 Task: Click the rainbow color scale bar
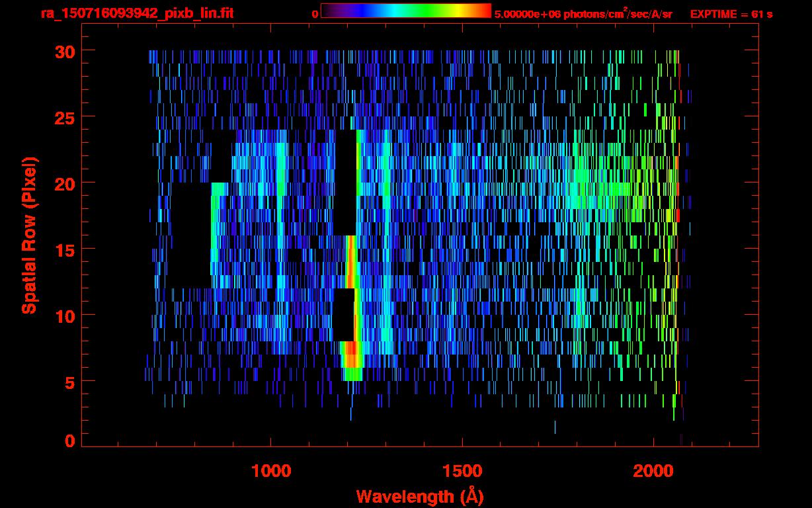[406, 11]
